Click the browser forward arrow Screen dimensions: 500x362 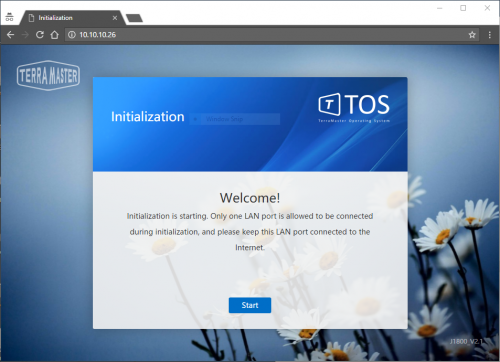tap(25, 35)
